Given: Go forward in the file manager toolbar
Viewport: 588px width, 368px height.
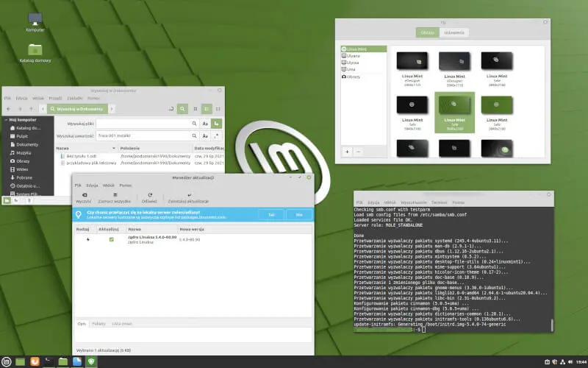Looking at the screenshot, I should pyautogui.click(x=20, y=109).
